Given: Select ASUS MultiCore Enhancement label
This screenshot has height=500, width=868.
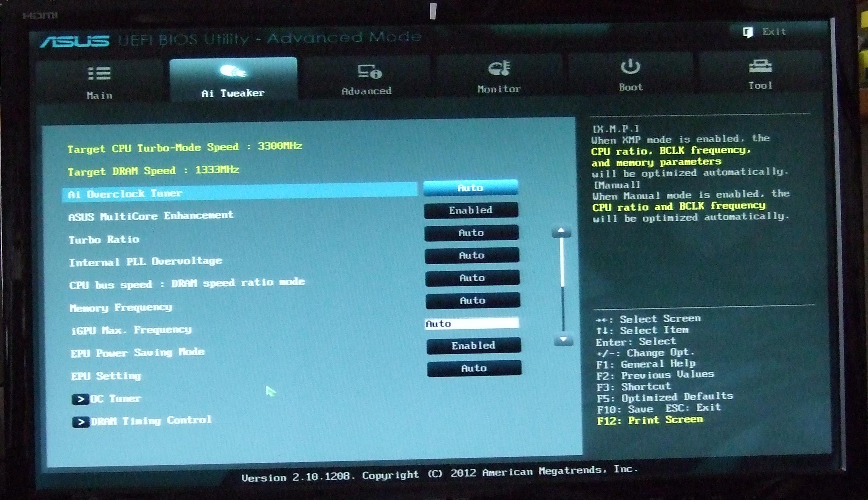Looking at the screenshot, I should pos(151,216).
